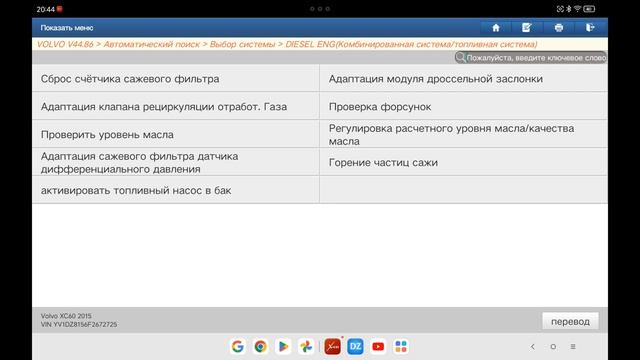
Task: Click Автоматический поиск in breadcrumb
Action: pos(151,44)
